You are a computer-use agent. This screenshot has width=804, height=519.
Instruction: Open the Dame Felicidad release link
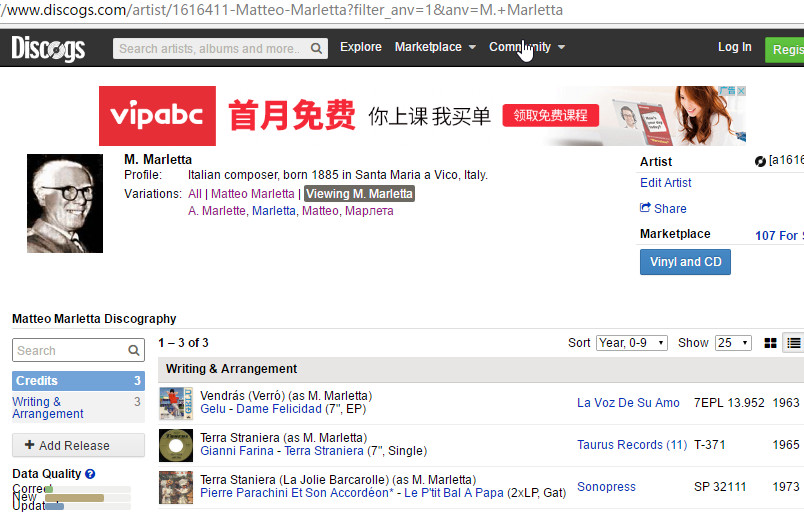click(279, 409)
